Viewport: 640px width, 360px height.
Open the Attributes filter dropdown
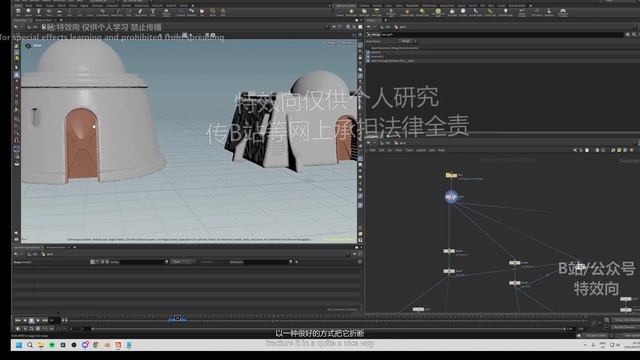[x=291, y=262]
